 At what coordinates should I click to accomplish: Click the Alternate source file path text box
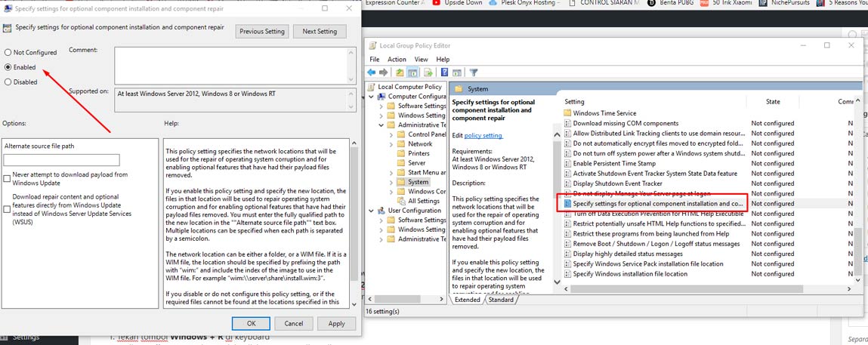[x=61, y=160]
